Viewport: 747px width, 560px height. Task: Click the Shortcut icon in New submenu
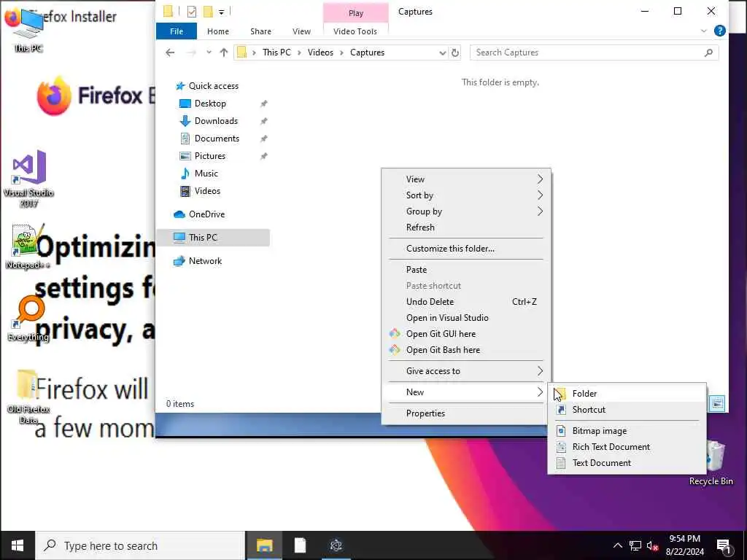click(x=561, y=410)
